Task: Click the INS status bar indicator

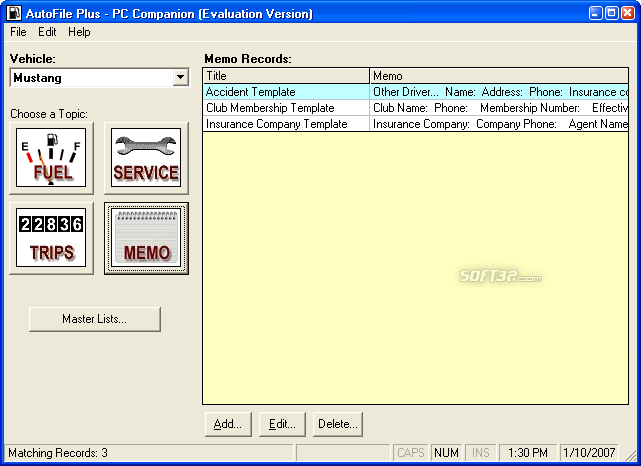Action: pyautogui.click(x=481, y=453)
